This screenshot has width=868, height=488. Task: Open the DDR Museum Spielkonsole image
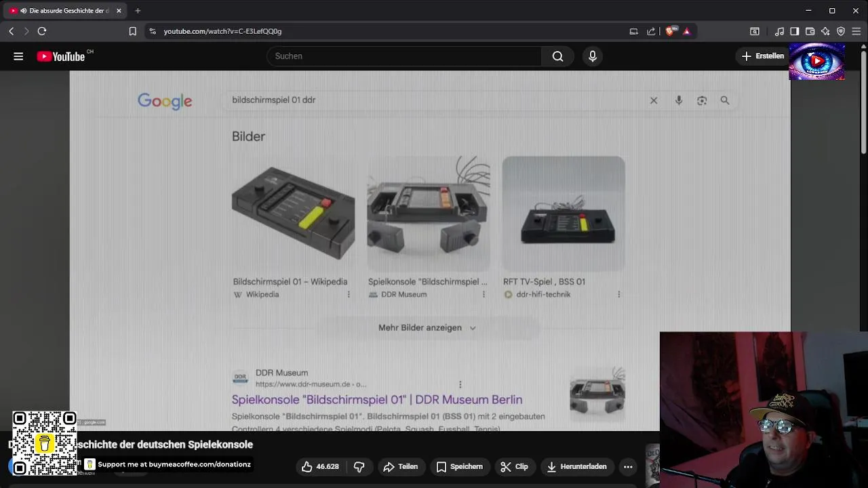[x=429, y=213]
